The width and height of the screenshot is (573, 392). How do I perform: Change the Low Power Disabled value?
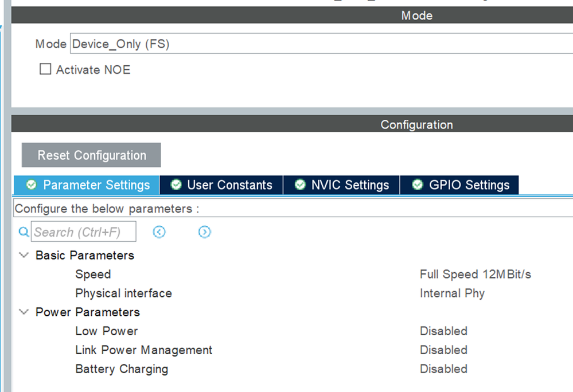[443, 331]
